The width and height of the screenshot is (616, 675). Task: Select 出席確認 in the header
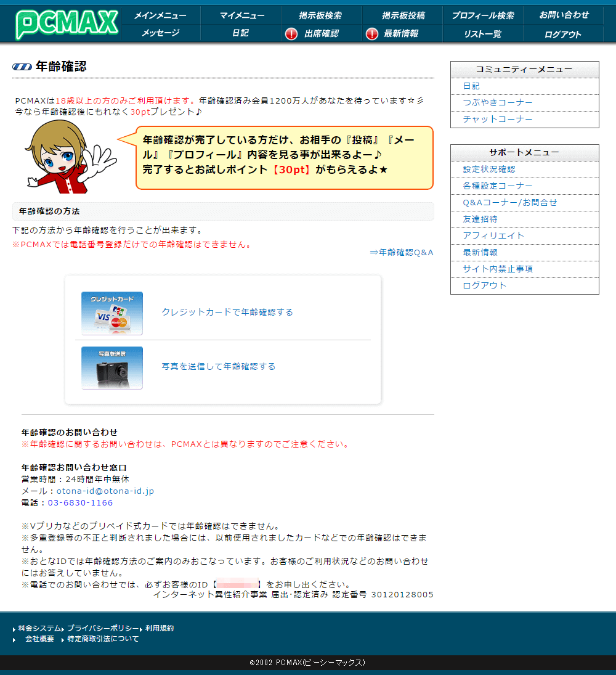click(322, 33)
